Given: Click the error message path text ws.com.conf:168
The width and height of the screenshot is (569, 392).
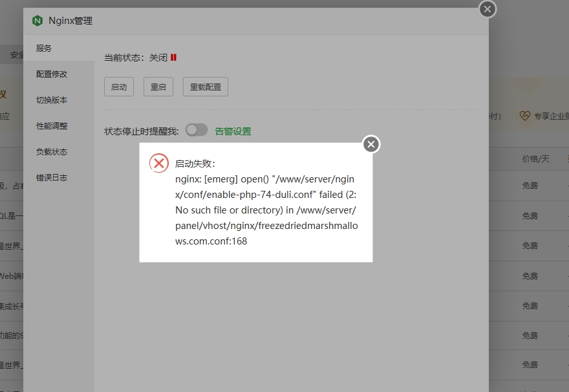Looking at the screenshot, I should point(211,241).
